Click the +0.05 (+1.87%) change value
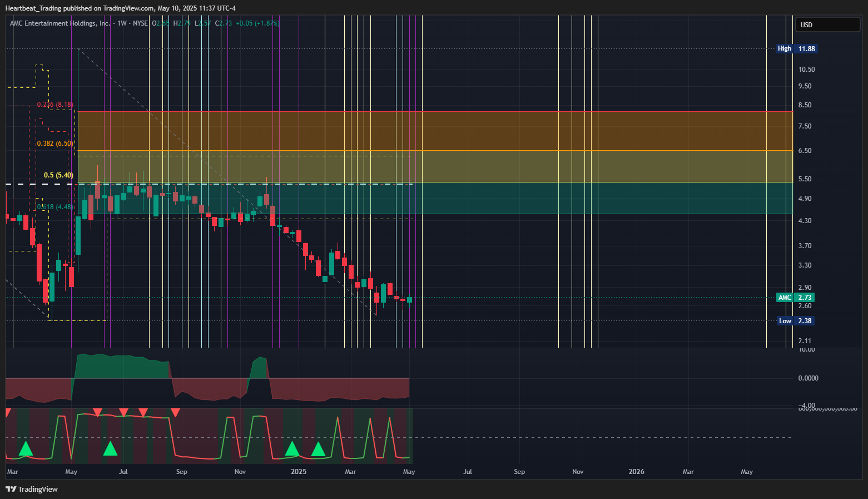868x499 pixels. coord(257,23)
